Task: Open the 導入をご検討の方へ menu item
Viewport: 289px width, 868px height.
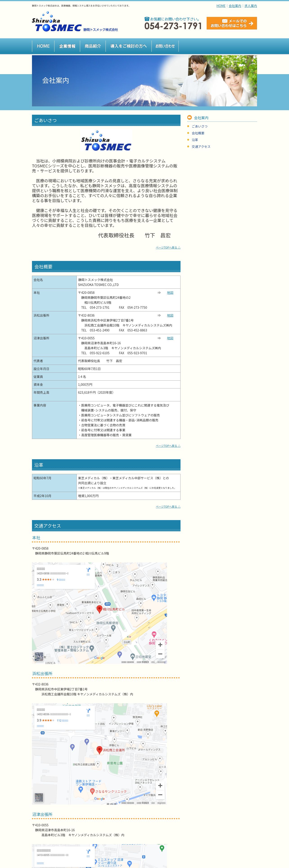Action: click(129, 46)
